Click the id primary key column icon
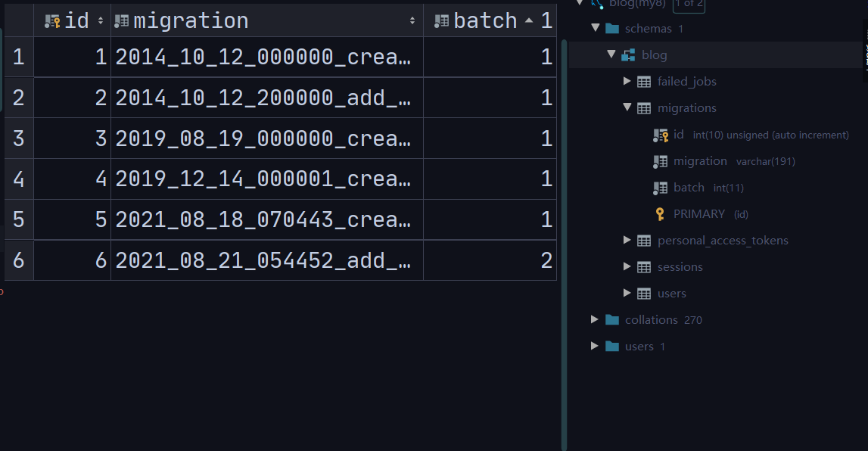The height and width of the screenshot is (451, 868). click(661, 135)
